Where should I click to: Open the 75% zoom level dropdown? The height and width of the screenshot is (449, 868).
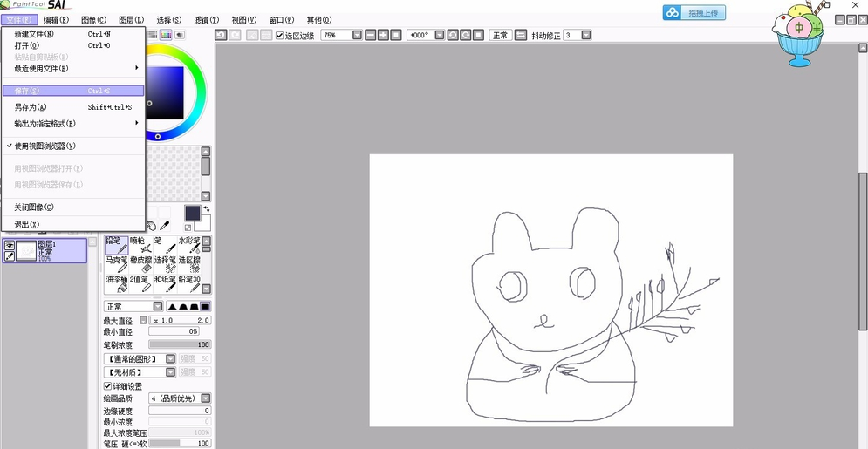click(357, 36)
